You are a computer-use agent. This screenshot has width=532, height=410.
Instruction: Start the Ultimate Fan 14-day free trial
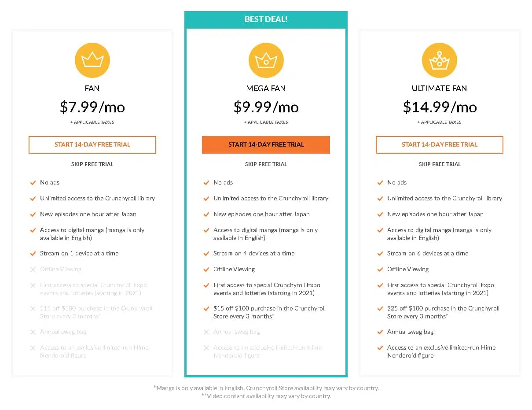click(x=439, y=144)
